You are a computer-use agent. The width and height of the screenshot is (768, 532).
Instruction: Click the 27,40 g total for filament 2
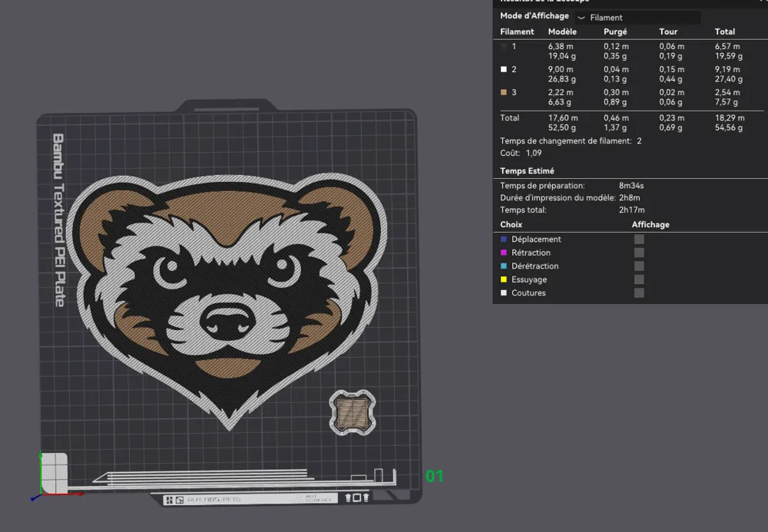pyautogui.click(x=729, y=79)
